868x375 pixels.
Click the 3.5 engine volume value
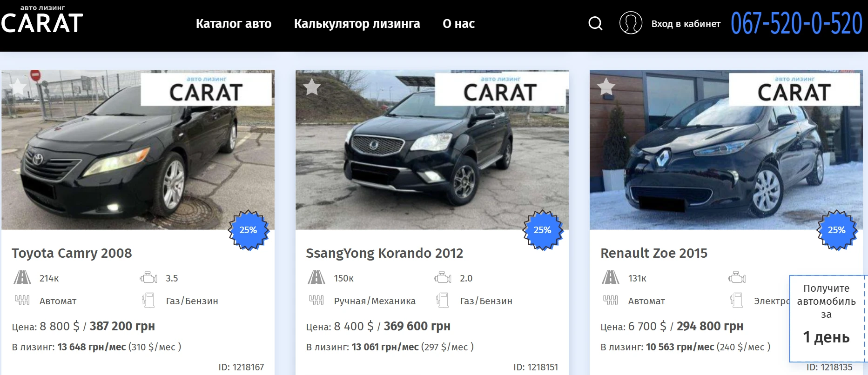click(172, 278)
